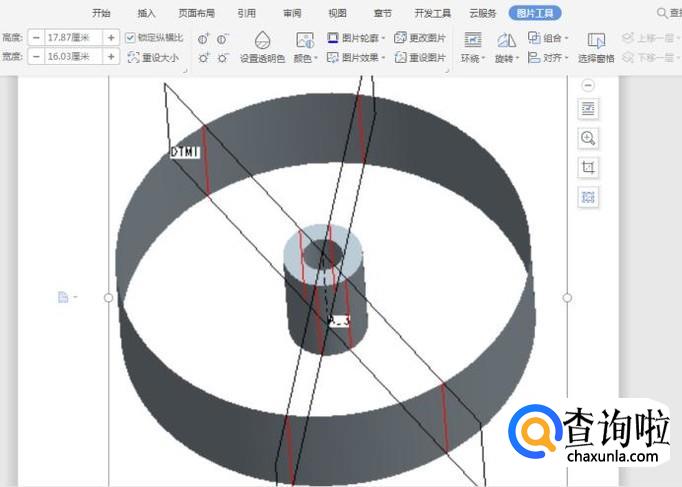Image resolution: width=682 pixels, height=487 pixels.
Task: Click the crop icon beside the image
Action: click(x=588, y=167)
